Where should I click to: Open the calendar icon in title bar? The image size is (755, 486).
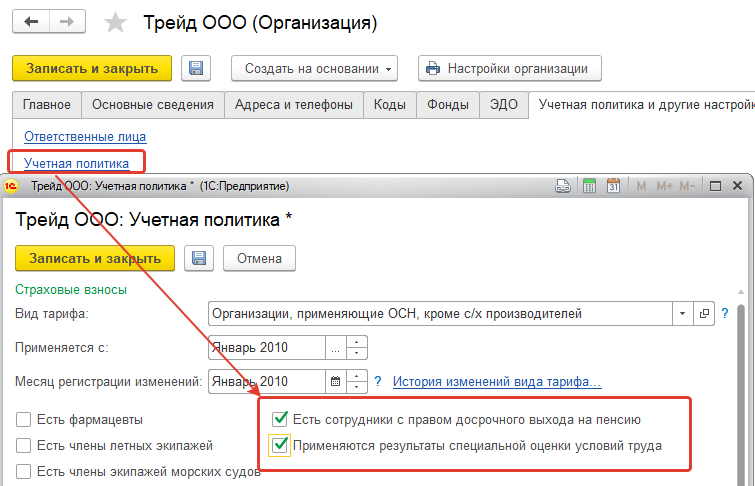click(613, 185)
